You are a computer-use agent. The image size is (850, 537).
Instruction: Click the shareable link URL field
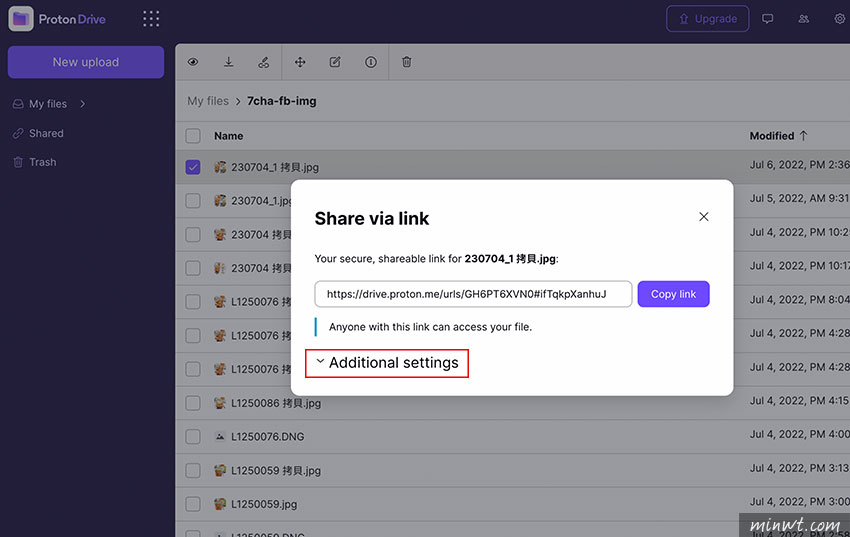coord(473,294)
